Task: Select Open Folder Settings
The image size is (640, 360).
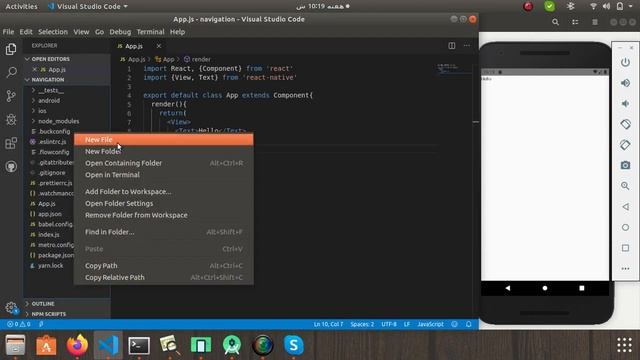Action: click(163, 203)
